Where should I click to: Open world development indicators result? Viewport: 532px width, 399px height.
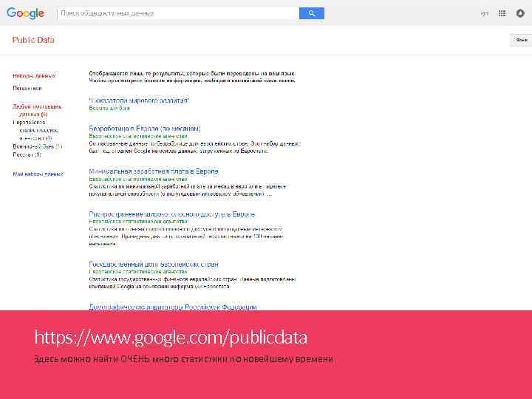tap(139, 100)
